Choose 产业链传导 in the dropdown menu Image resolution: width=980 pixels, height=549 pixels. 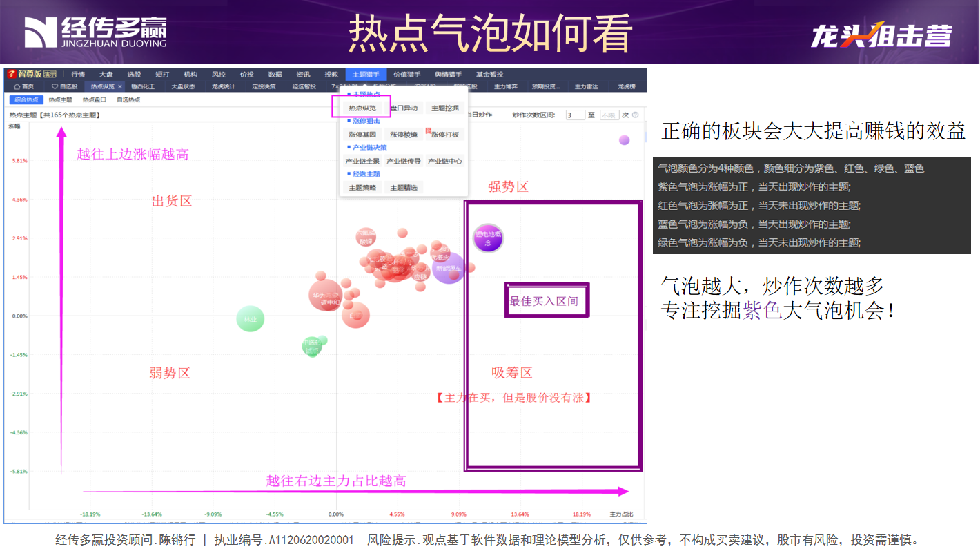(x=404, y=161)
